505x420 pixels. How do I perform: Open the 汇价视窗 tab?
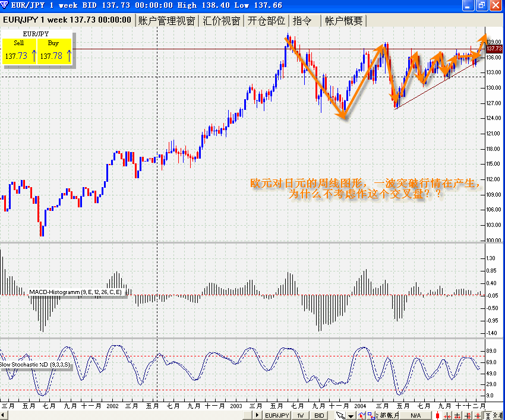222,21
